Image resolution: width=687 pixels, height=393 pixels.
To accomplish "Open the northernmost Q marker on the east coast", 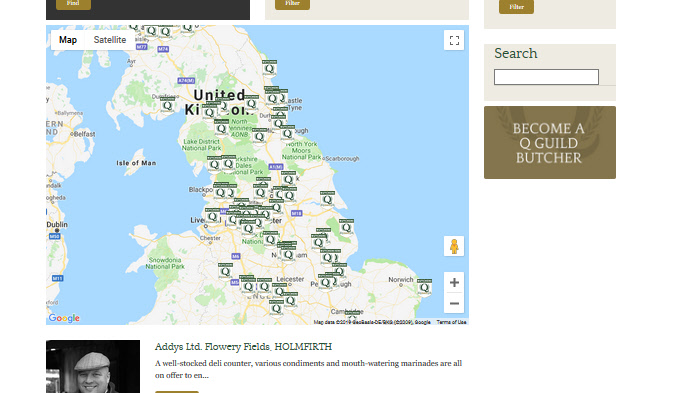I will [269, 68].
